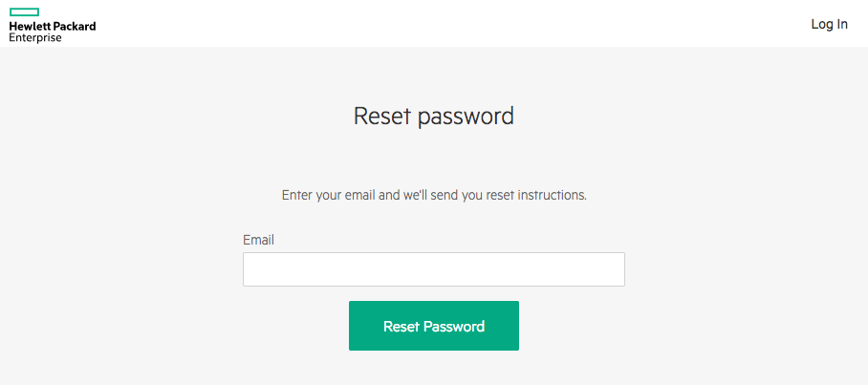Click the Hewlett Packard wordmark text

click(x=53, y=27)
